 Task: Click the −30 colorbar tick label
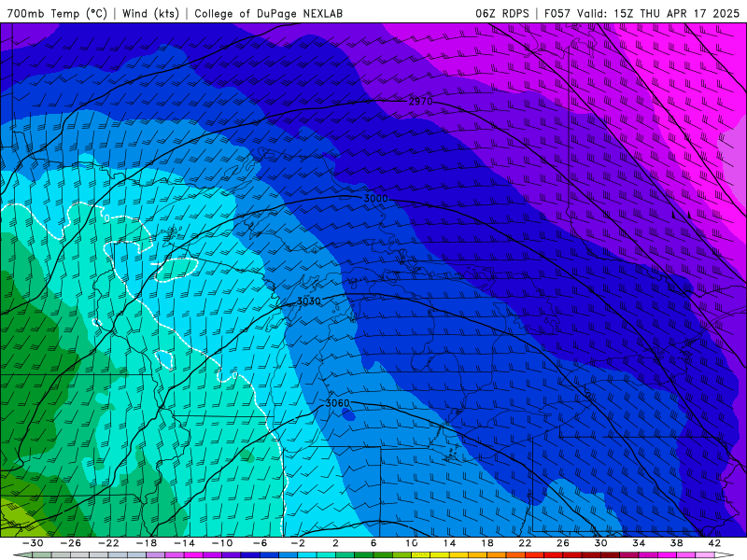click(x=33, y=543)
